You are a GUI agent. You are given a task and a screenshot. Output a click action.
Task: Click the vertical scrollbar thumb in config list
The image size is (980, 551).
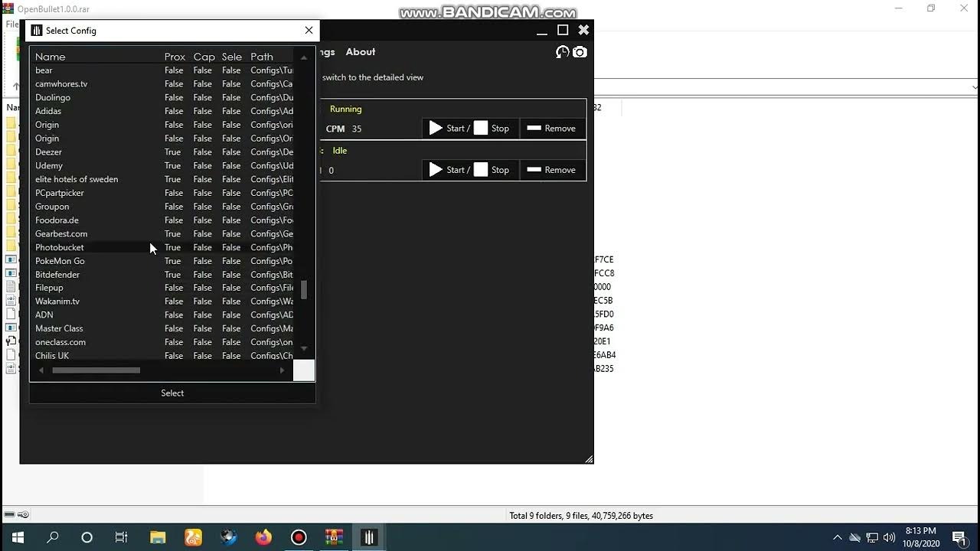pyautogui.click(x=304, y=289)
